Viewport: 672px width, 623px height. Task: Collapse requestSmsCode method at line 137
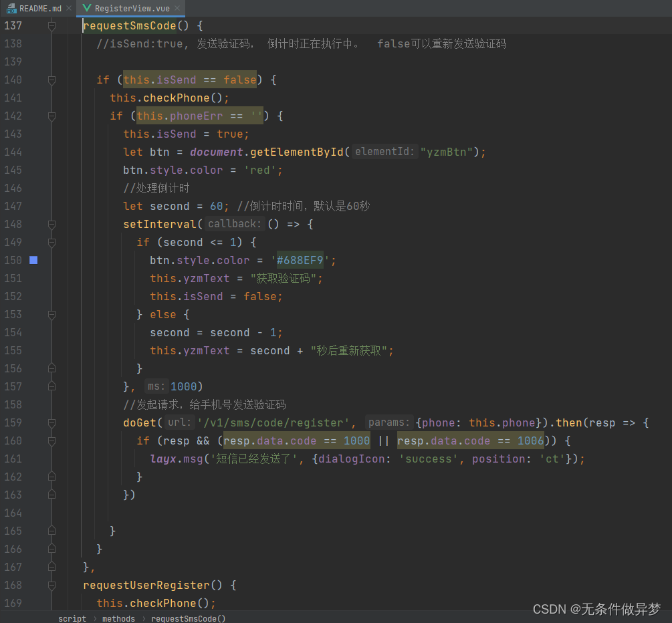coord(51,25)
